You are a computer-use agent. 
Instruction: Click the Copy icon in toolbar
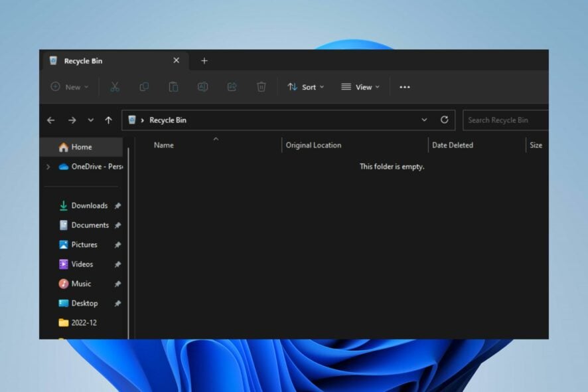tap(144, 87)
